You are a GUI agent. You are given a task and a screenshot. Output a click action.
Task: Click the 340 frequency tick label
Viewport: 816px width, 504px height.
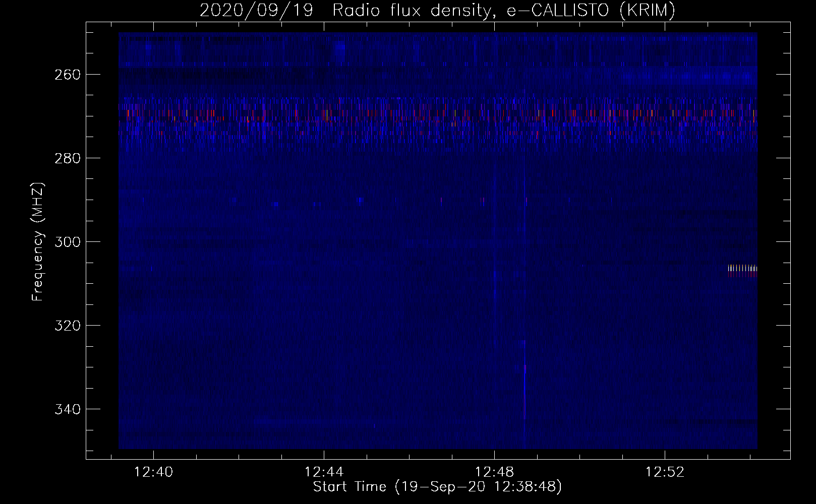click(67, 409)
